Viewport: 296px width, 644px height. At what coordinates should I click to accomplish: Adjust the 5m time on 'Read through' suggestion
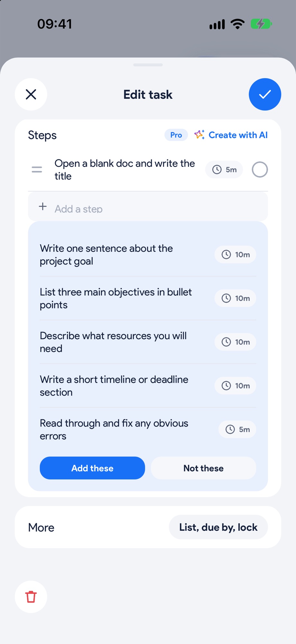tap(237, 429)
